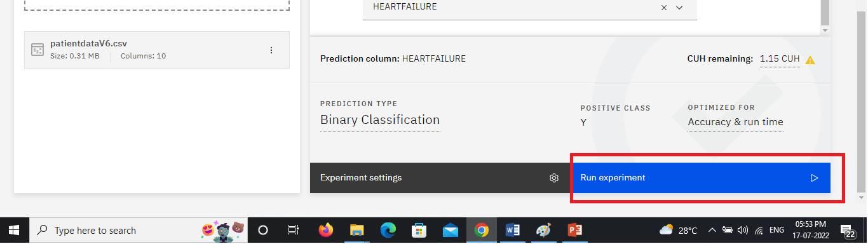Open PowerPoint from the taskbar
This screenshot has height=244, width=868.
pos(574,230)
